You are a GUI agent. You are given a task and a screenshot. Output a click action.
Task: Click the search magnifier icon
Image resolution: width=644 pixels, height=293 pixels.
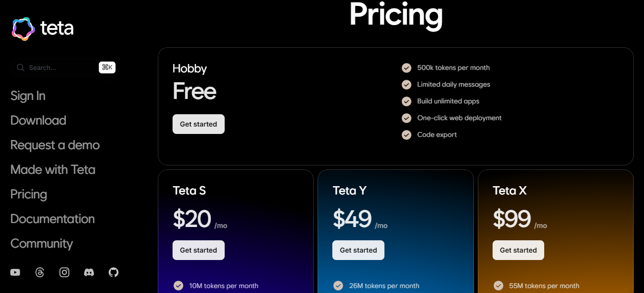tap(21, 67)
